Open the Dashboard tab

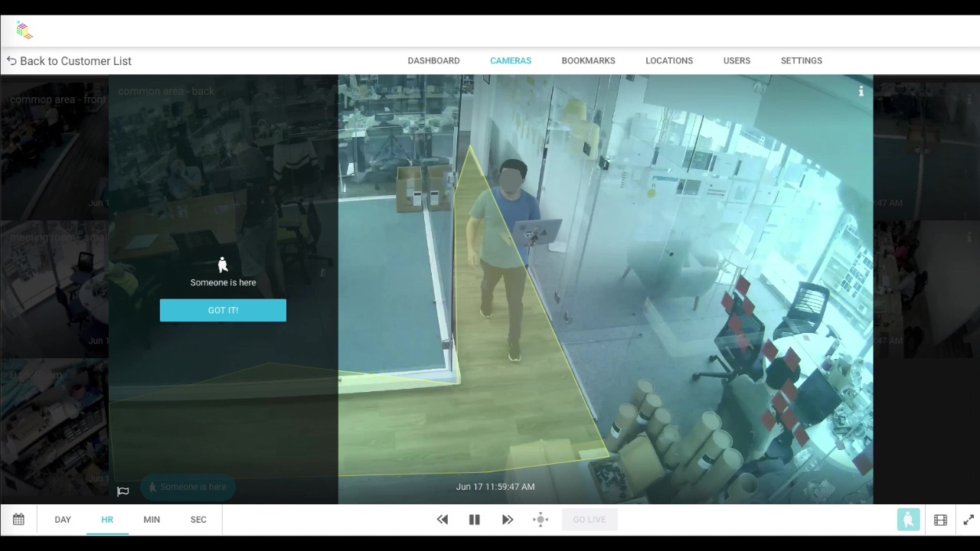pos(433,60)
